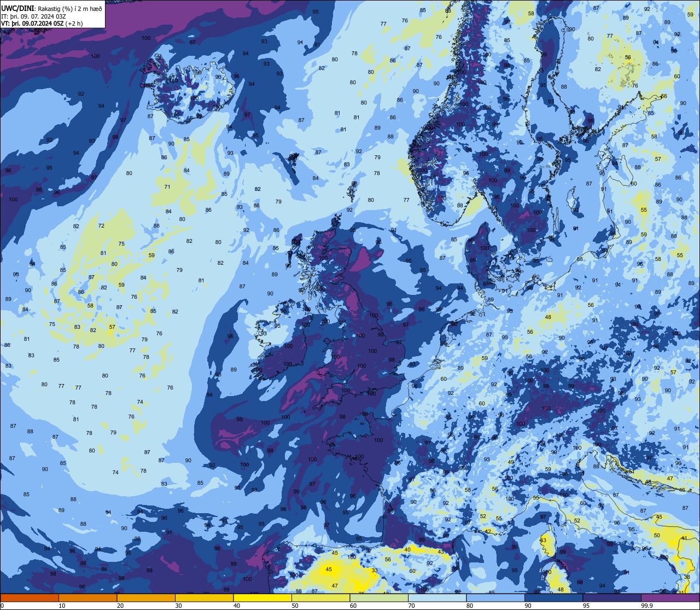Click the 'IT: þri. 09. 07. 2024 03Z' line
Image resolution: width=700 pixels, height=610 pixels.
click(33, 16)
